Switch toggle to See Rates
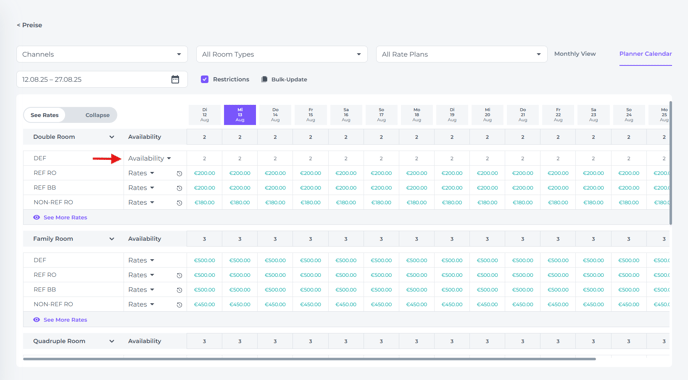This screenshot has width=688, height=380. pyautogui.click(x=44, y=115)
